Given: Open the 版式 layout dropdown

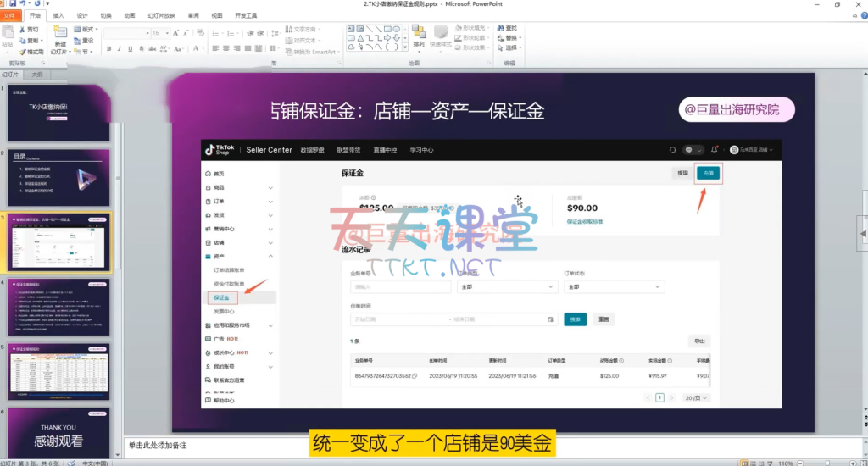Looking at the screenshot, I should (85, 29).
